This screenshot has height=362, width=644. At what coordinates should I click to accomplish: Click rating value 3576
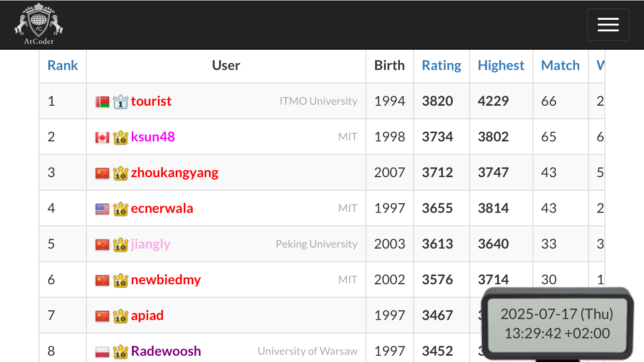tap(437, 280)
